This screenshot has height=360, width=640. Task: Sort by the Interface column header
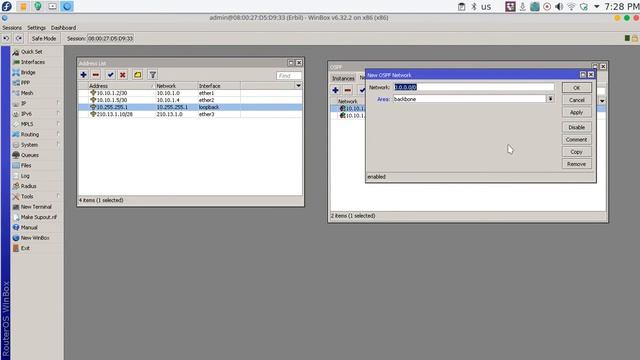click(219, 86)
